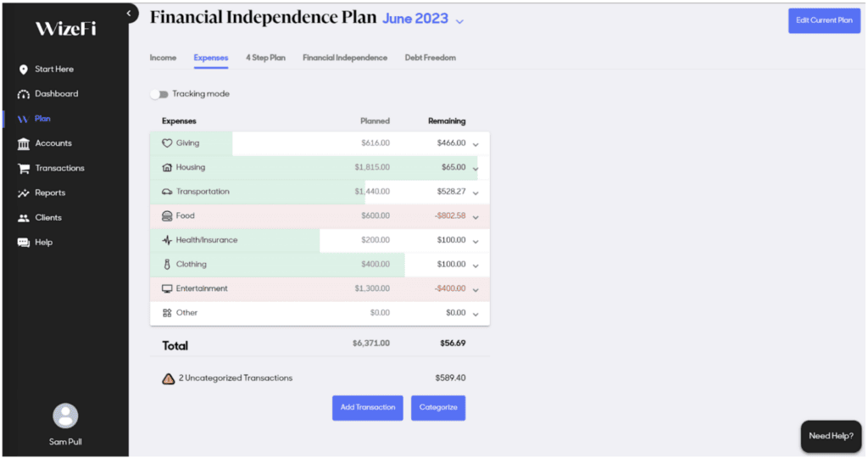The height and width of the screenshot is (458, 868).
Task: Click the Dashboard gauge icon in sidebar
Action: coord(24,94)
